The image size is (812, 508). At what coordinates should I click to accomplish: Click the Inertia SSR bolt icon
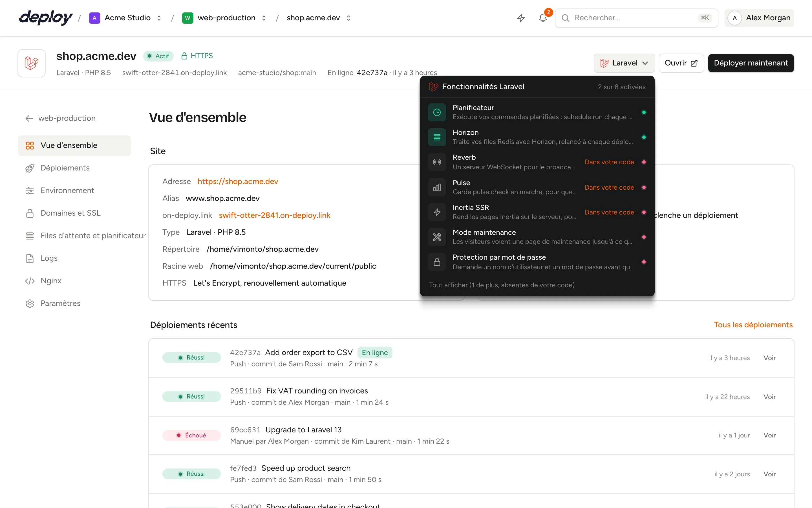pyautogui.click(x=437, y=212)
